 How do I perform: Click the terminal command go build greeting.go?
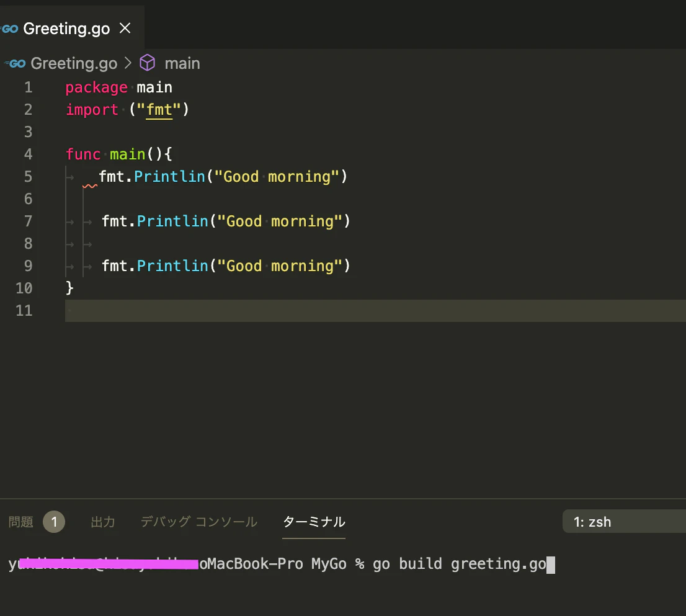tap(460, 564)
